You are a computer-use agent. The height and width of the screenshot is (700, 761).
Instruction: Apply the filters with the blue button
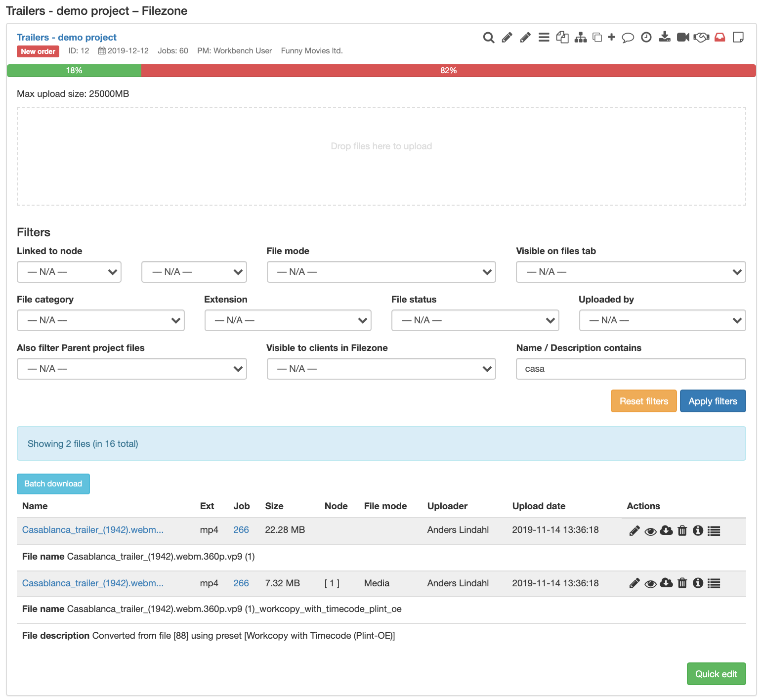pos(713,401)
